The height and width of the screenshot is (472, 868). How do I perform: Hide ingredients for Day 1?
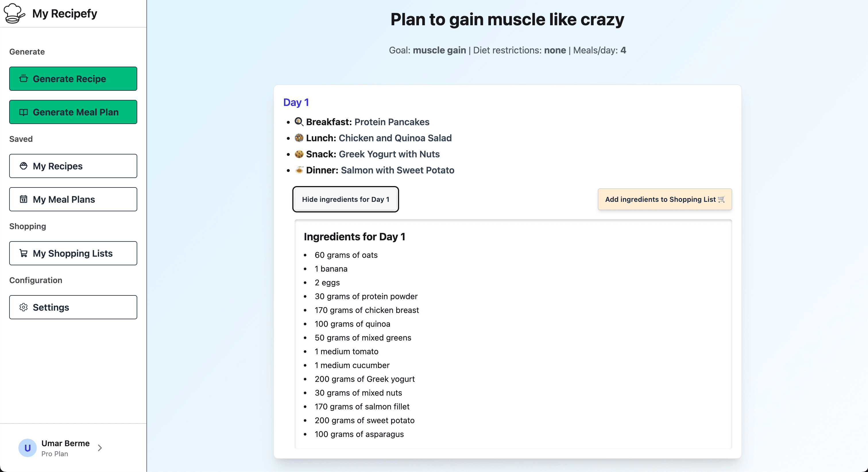point(345,199)
